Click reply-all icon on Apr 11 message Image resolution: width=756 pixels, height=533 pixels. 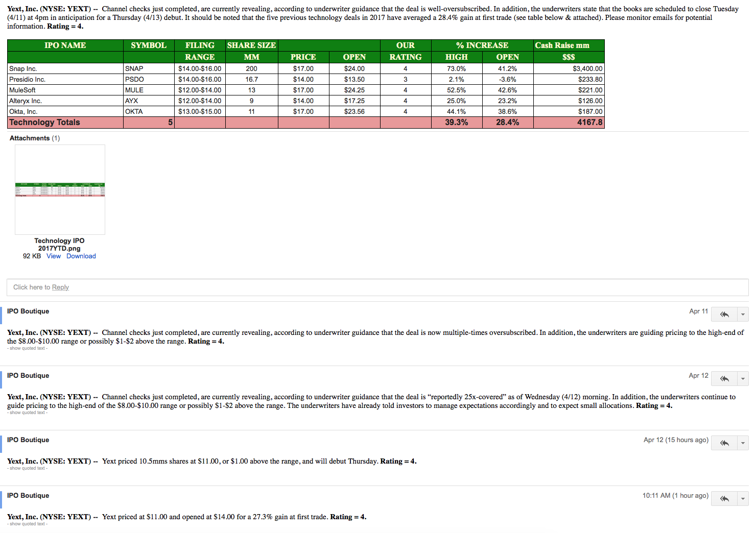(724, 314)
